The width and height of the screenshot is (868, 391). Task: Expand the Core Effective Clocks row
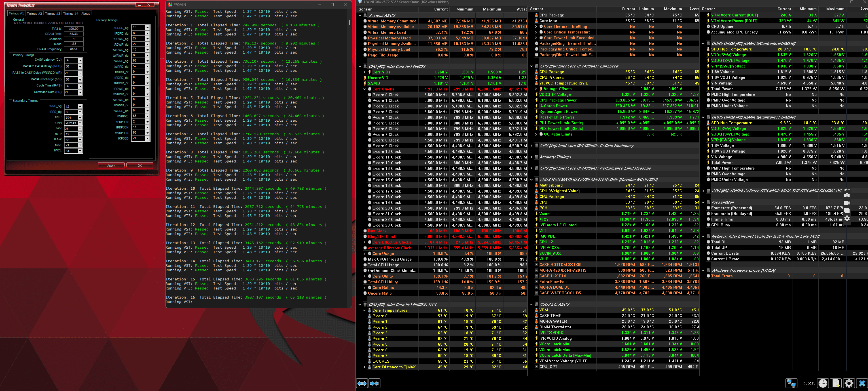365,242
